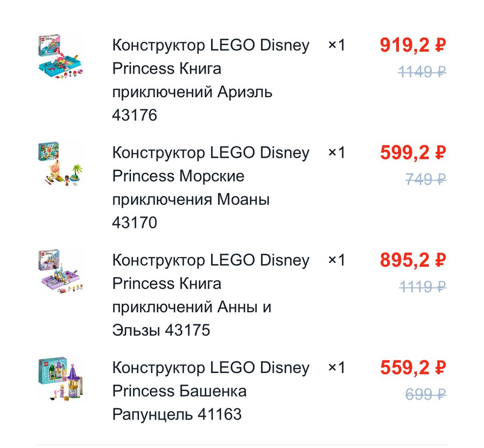Image resolution: width=484 pixels, height=448 pixels.
Task: Click the title of LEGO set 41163
Action: 211,391
